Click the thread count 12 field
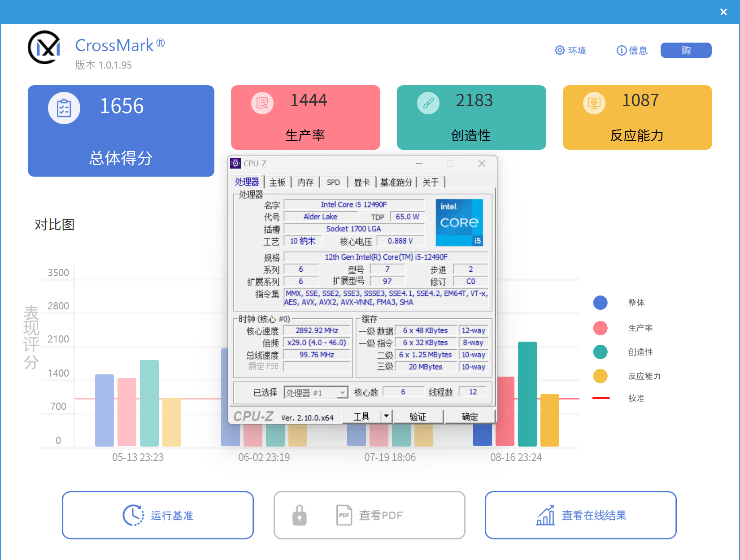Screen dimensions: 740x560 click(x=473, y=392)
